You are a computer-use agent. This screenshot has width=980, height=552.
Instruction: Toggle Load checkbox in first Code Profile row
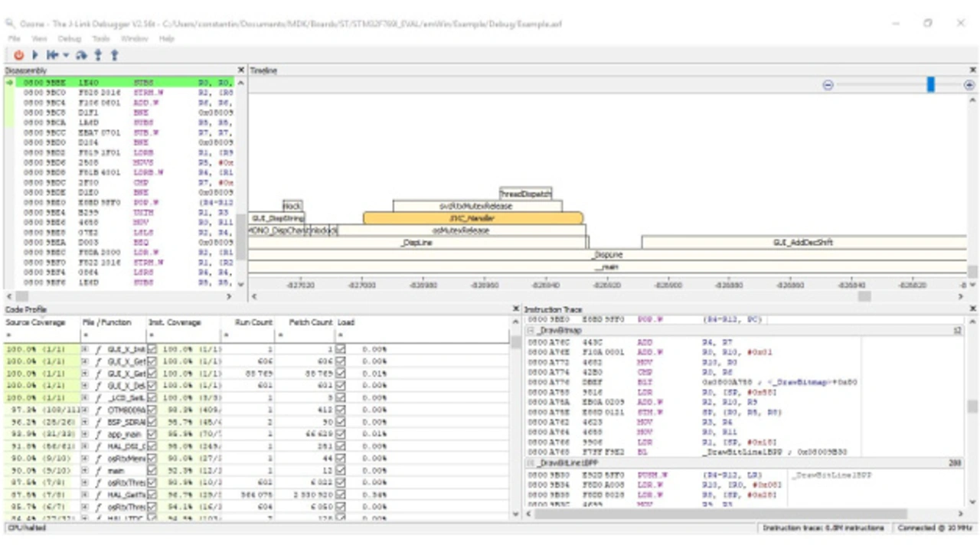click(x=341, y=348)
